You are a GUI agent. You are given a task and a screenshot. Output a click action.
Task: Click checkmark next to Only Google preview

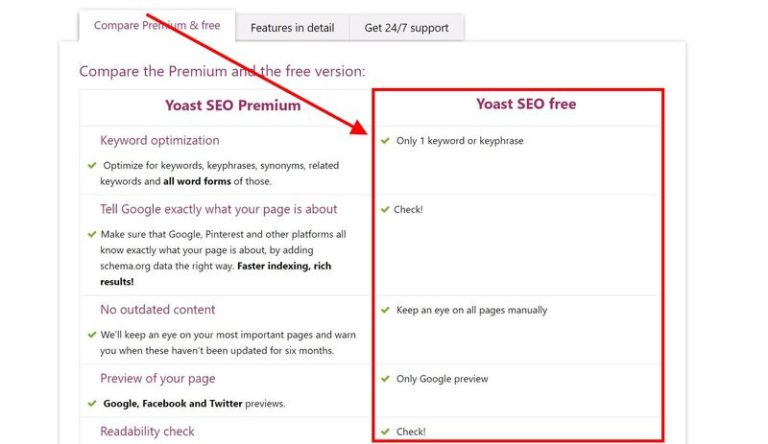[385, 379]
